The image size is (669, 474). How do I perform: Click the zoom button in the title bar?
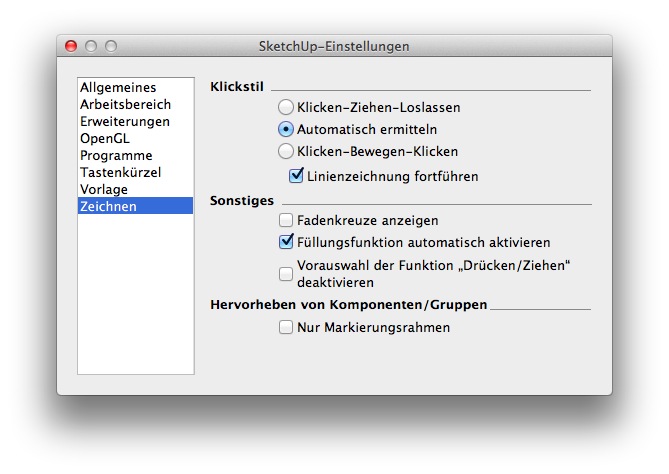pos(111,46)
